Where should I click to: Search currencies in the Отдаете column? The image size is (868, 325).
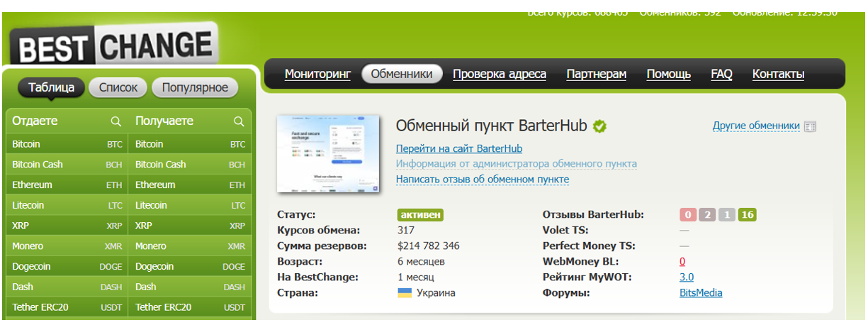point(115,121)
